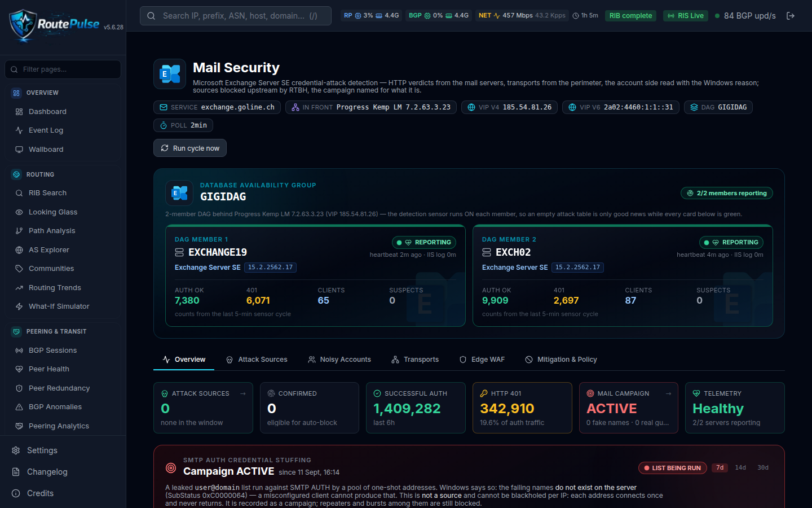Click the RoutePulse logo
Image resolution: width=812 pixels, height=508 pixels.
(x=54, y=25)
